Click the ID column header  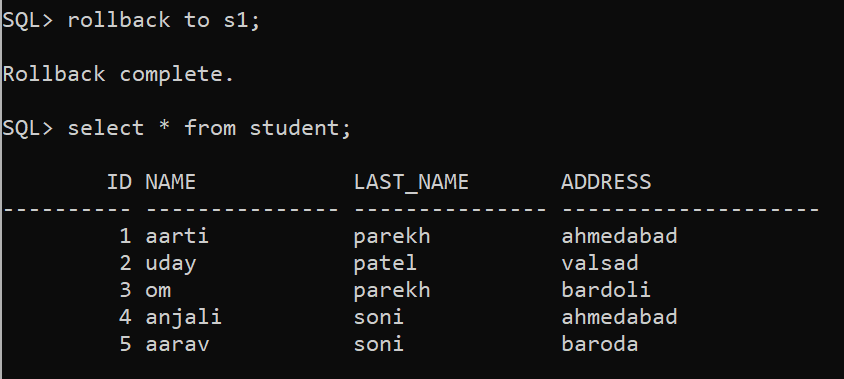click(119, 182)
